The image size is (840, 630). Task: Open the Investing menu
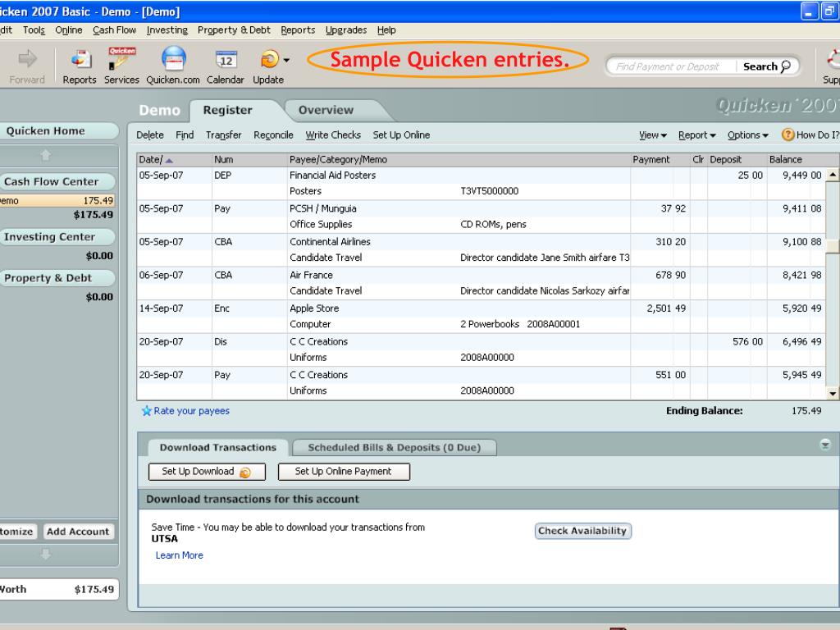coord(167,30)
